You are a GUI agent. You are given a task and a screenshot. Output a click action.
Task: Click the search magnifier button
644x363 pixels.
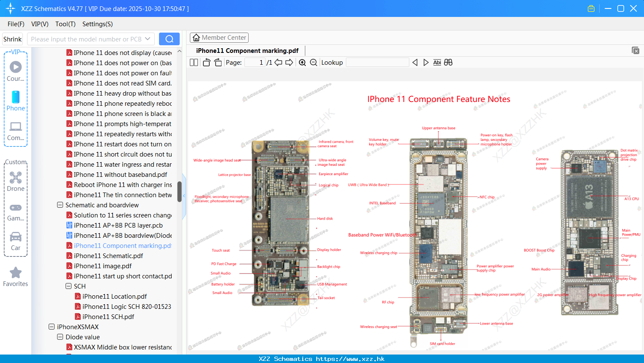tap(169, 39)
